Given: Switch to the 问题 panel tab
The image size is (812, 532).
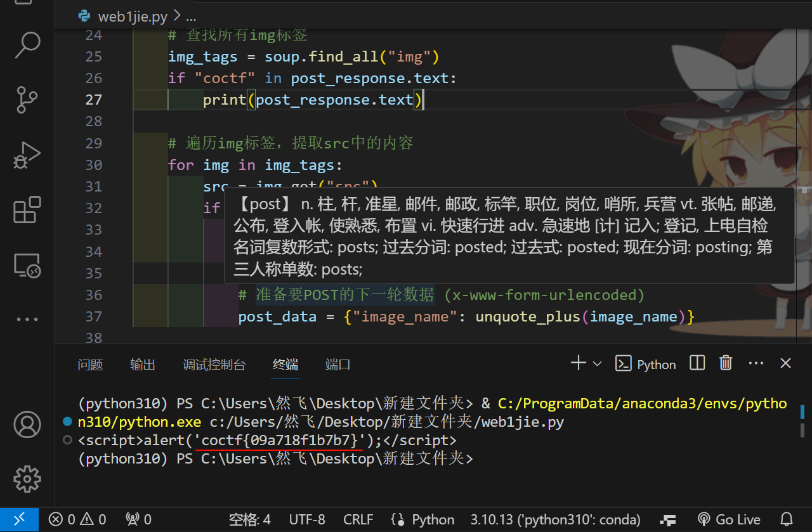Looking at the screenshot, I should pos(90,365).
